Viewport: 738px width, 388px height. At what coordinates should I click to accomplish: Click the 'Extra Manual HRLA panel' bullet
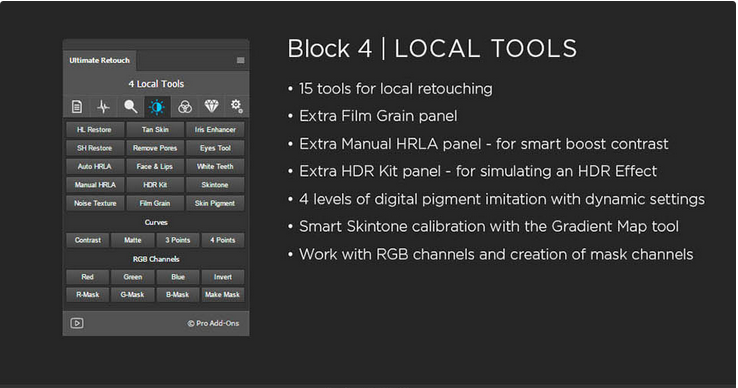(484, 144)
